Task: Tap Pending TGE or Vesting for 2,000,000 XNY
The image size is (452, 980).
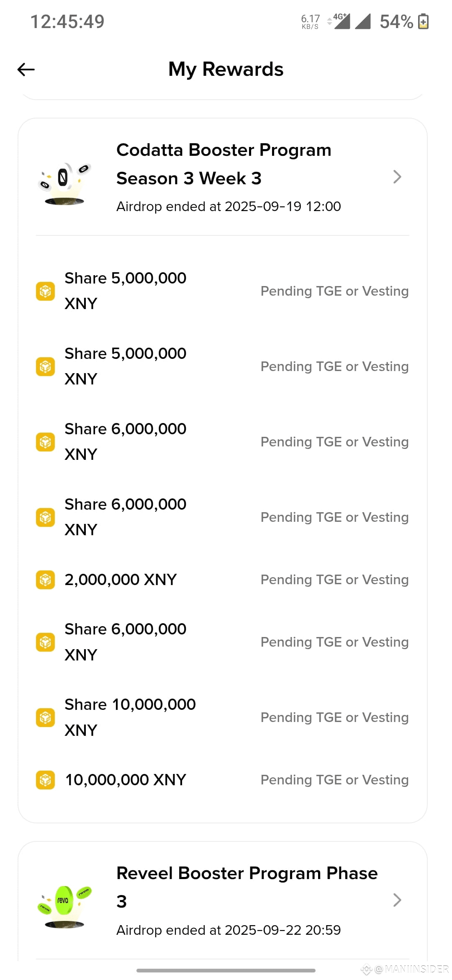Action: pyautogui.click(x=334, y=580)
